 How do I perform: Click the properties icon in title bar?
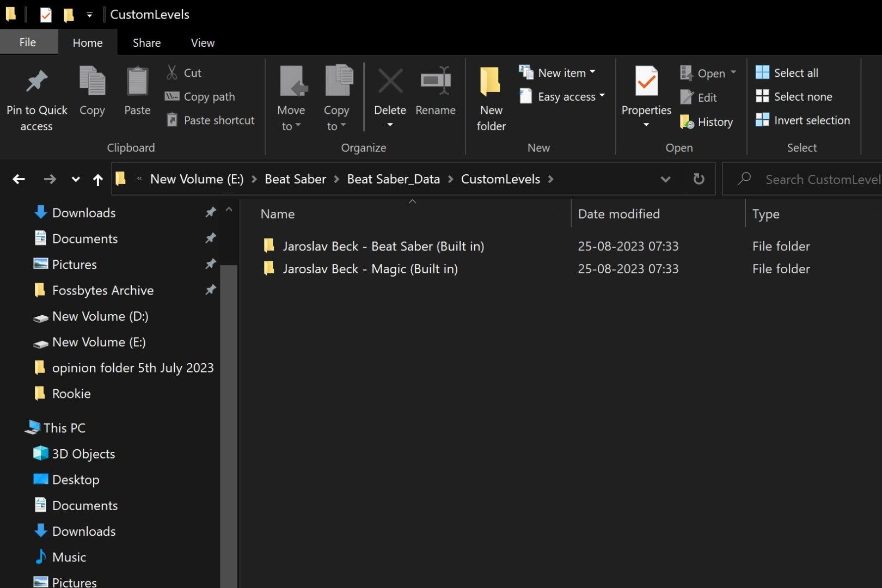click(46, 15)
